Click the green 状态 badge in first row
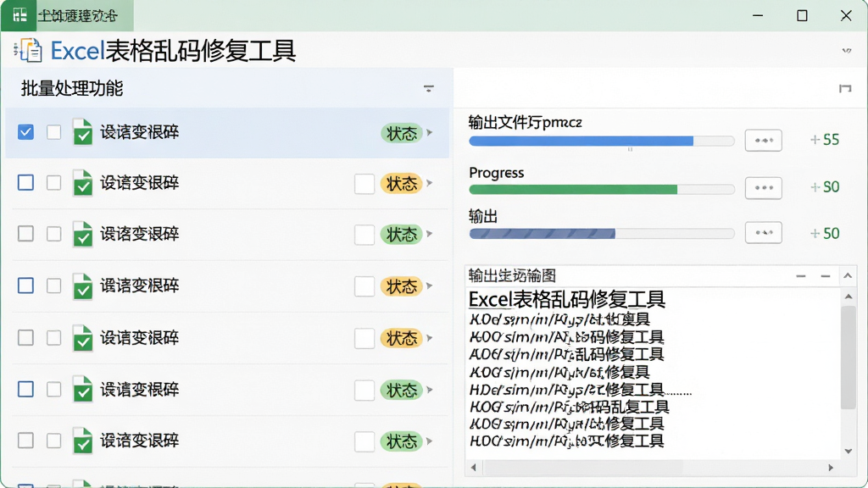 click(x=401, y=133)
